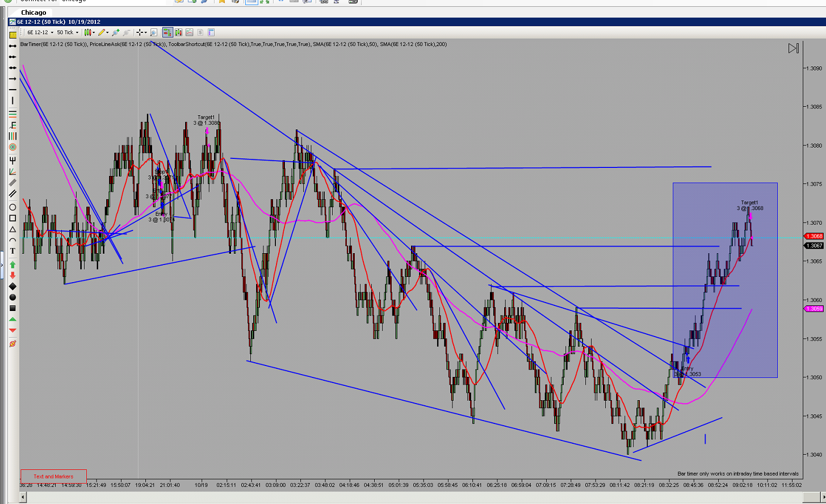Select the Text tool

pyautogui.click(x=12, y=251)
